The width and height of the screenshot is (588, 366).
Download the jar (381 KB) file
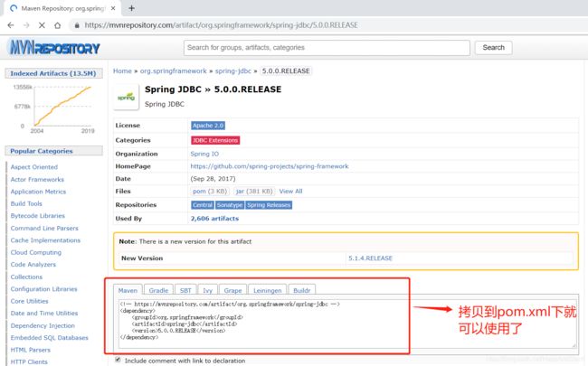[x=254, y=191]
